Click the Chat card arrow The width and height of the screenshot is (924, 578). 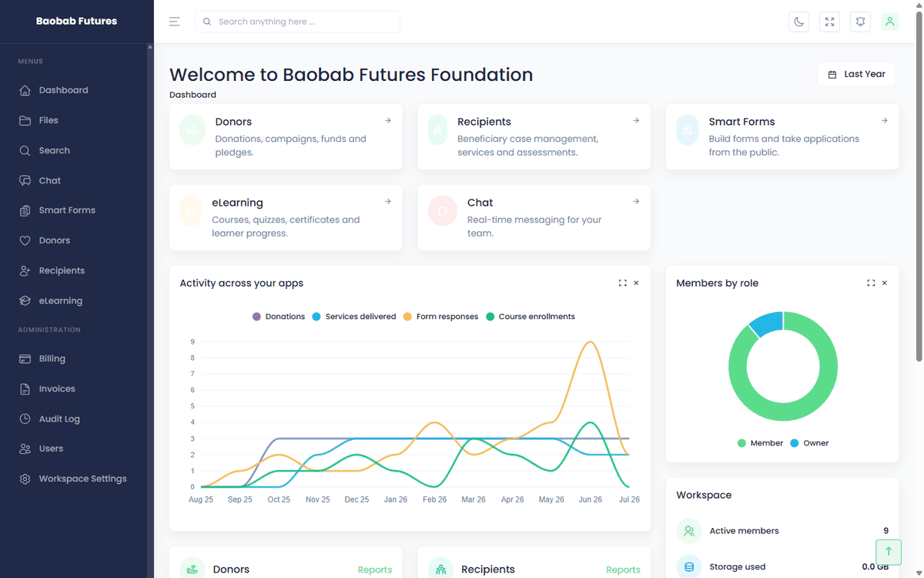point(636,201)
